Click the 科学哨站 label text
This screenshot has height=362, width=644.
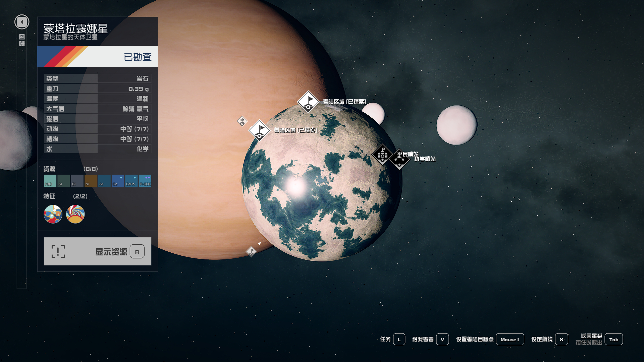click(x=425, y=159)
